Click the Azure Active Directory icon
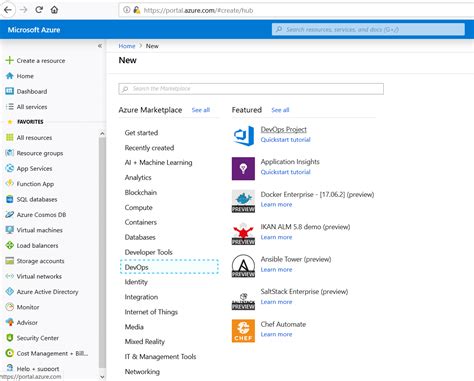This screenshot has width=474, height=381. pos(10,291)
